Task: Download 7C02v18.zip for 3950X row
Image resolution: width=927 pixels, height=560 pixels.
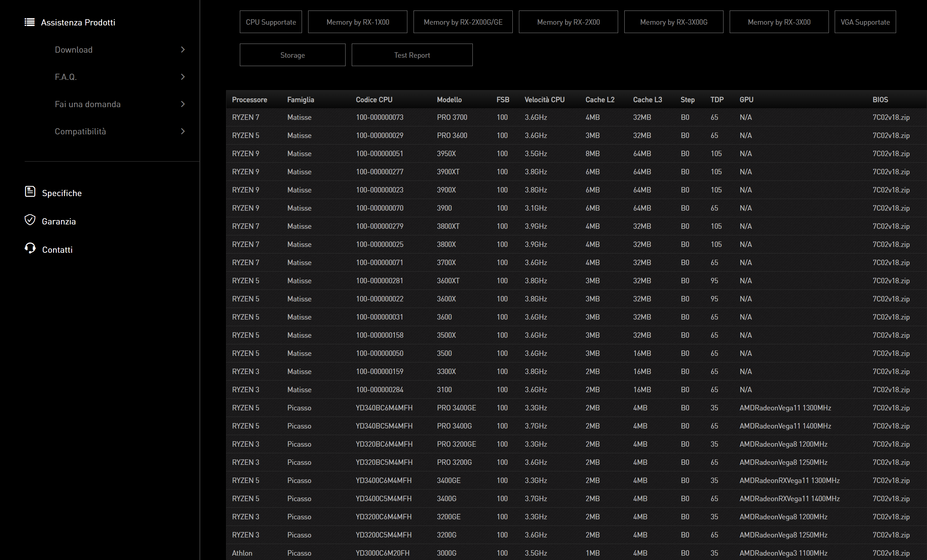Action: coord(891,154)
